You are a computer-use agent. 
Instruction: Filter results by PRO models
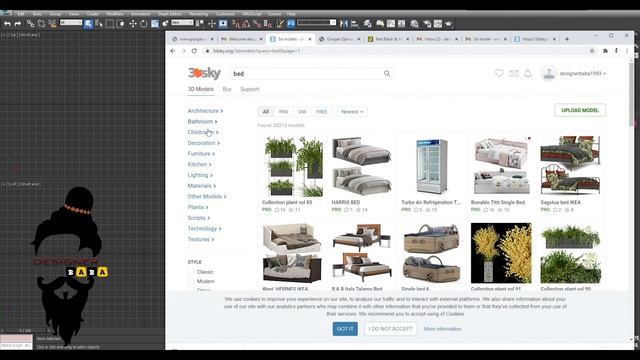283,112
